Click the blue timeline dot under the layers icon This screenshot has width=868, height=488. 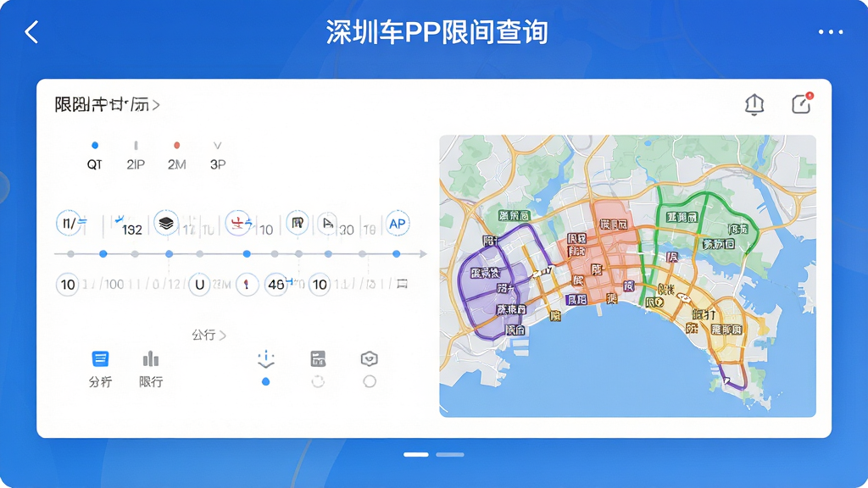tap(169, 254)
